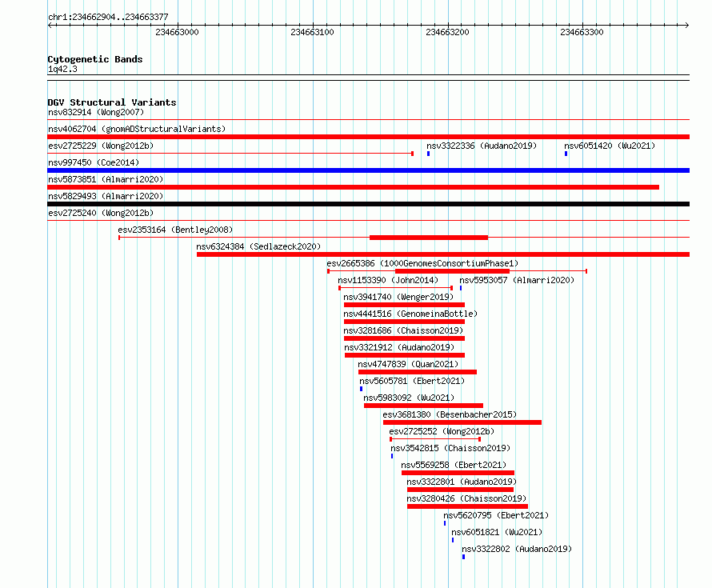Click the nsv5983092 (Wu2021) label
The height and width of the screenshot is (588, 712).
click(409, 398)
